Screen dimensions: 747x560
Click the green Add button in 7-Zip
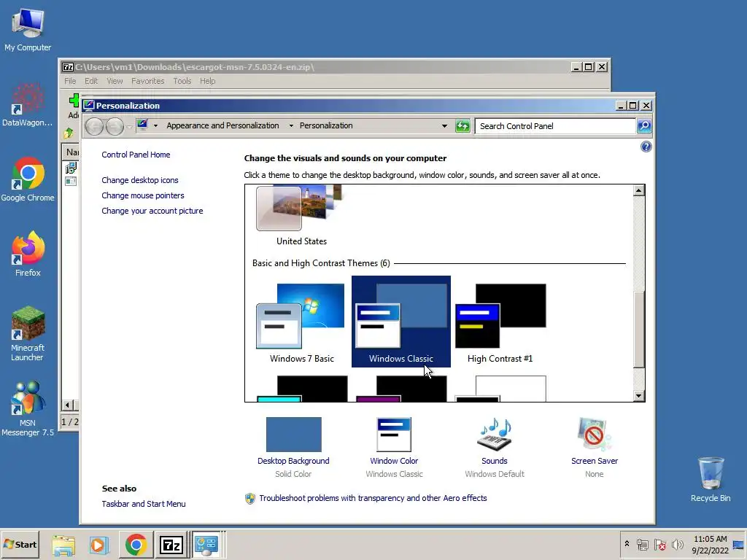(x=74, y=106)
